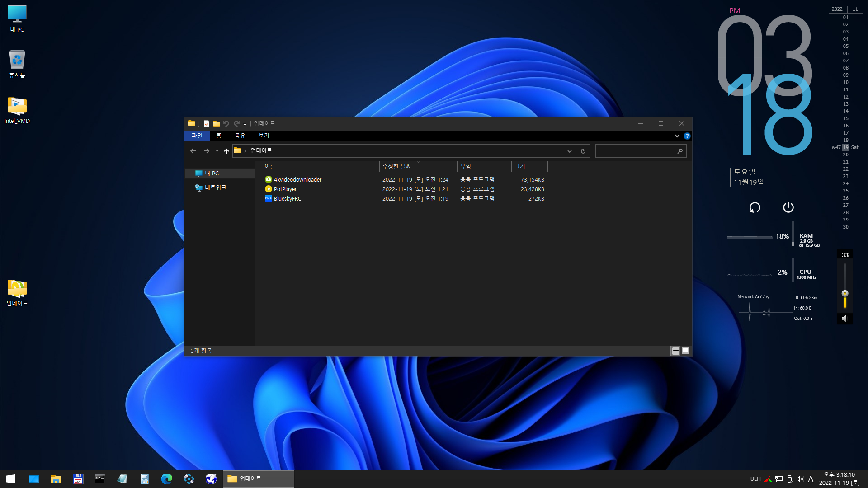
Task: Switch to large icons view in status bar
Action: pos(685,351)
